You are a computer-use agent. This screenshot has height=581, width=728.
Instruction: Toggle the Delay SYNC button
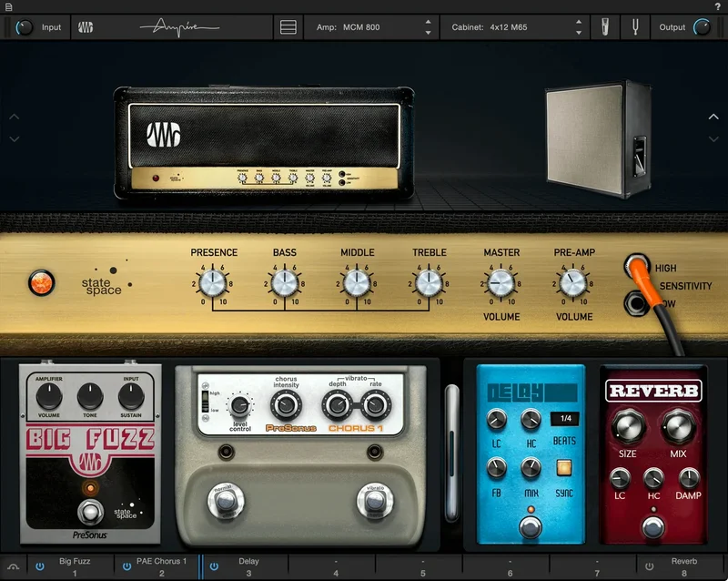564,468
